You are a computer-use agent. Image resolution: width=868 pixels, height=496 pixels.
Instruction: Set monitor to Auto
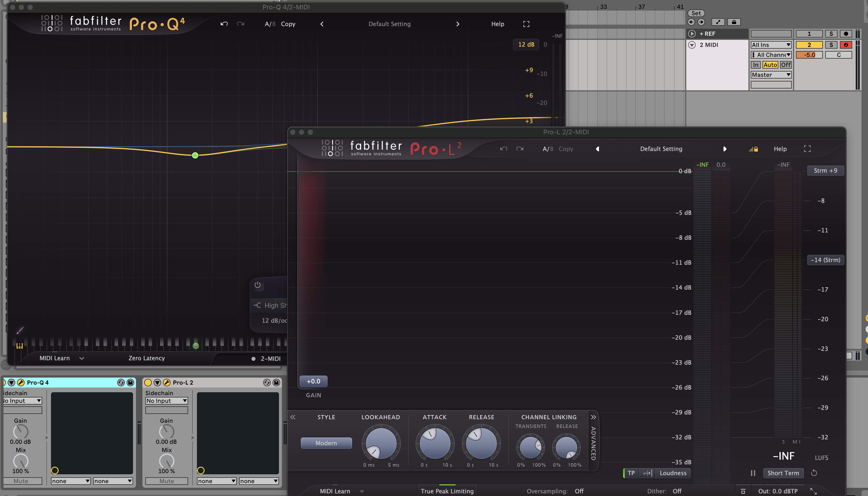(770, 65)
